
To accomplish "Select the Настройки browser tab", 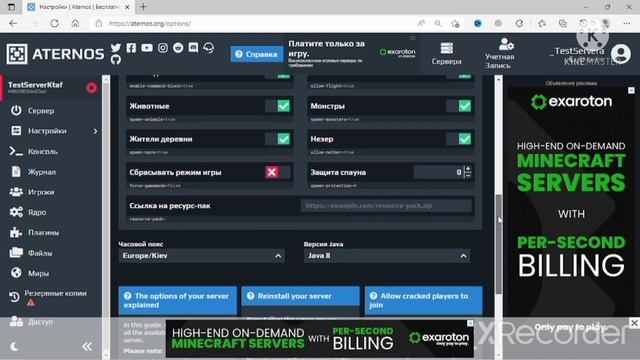I will 78,7.
